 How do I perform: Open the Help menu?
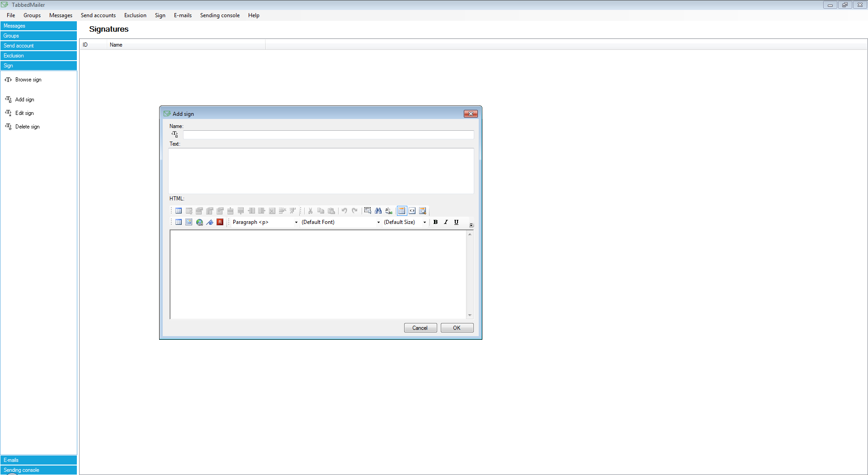[x=254, y=15]
